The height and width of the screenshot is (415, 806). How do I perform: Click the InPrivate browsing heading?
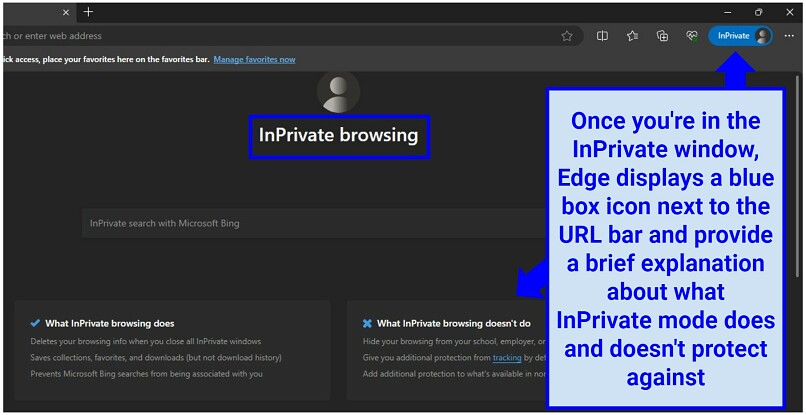coord(339,136)
